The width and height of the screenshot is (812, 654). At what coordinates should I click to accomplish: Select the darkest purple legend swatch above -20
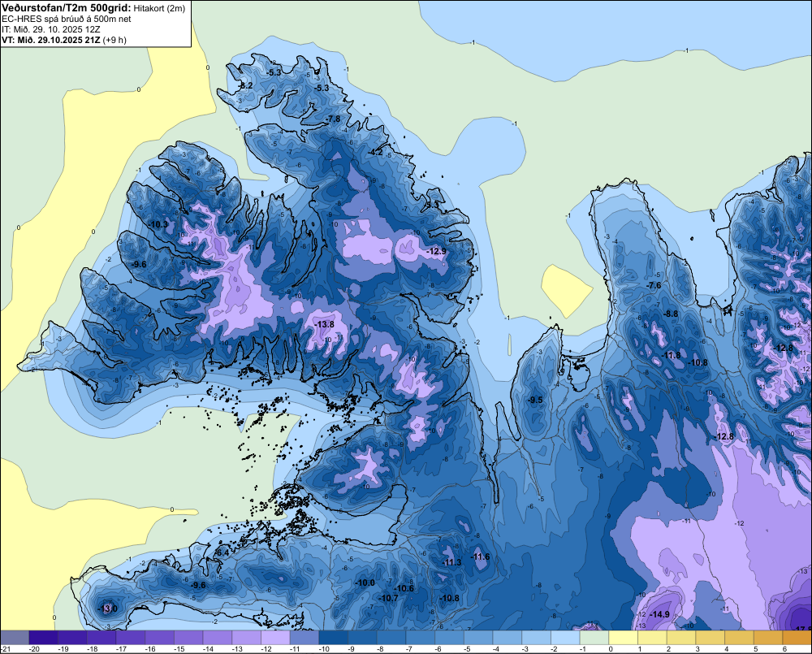point(44,637)
